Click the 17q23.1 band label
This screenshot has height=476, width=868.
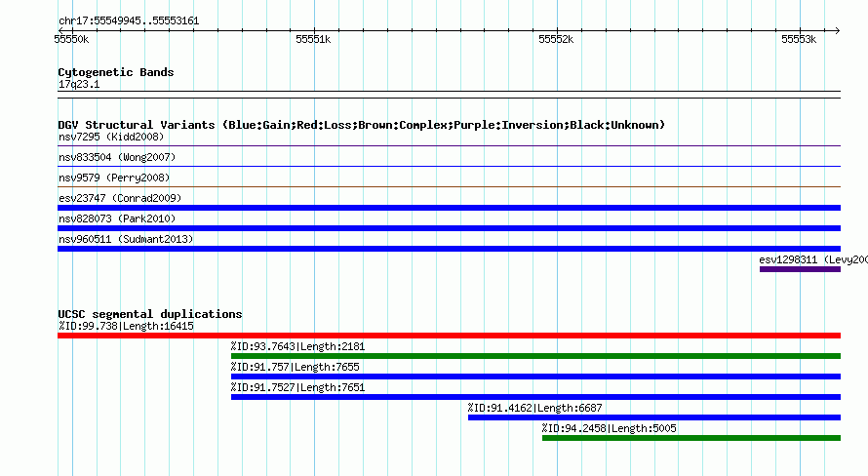[79, 84]
